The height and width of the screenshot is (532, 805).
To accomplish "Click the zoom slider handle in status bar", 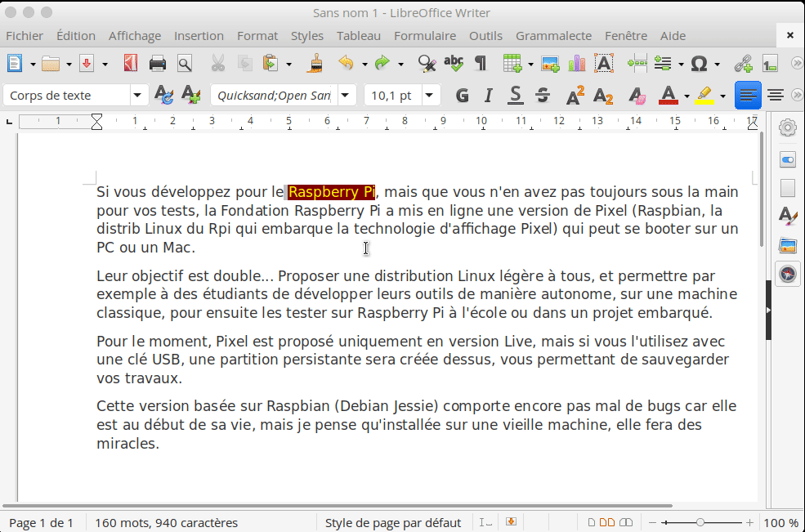I will pos(700,523).
